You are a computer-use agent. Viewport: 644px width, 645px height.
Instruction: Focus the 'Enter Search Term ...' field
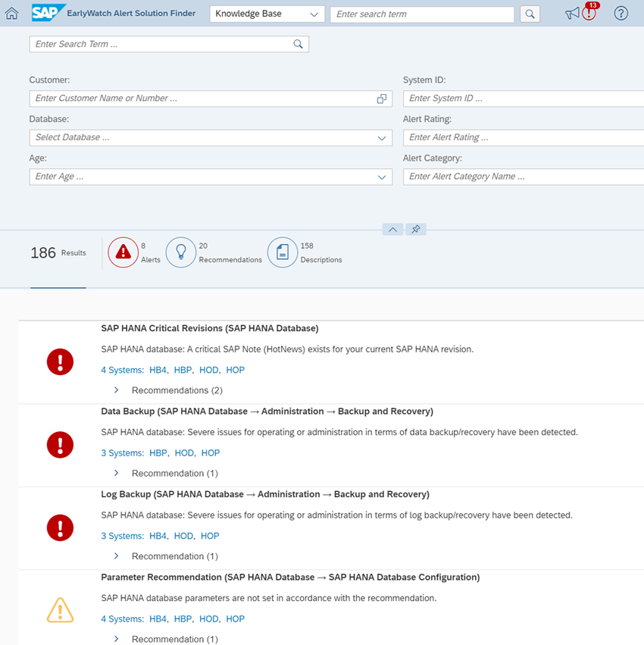tap(169, 44)
